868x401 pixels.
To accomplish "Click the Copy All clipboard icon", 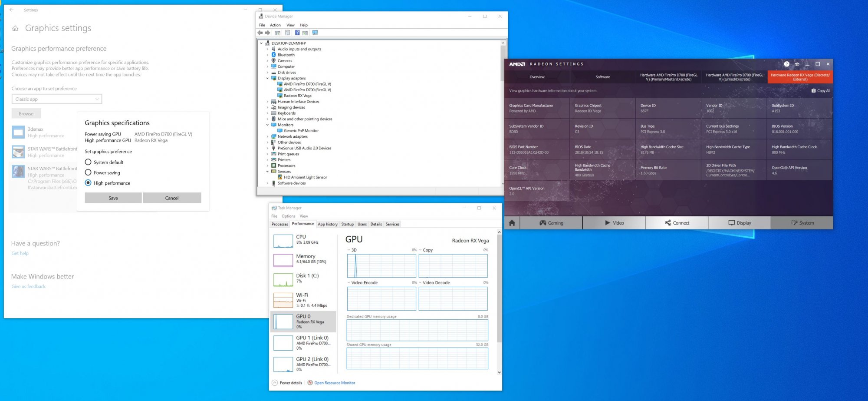I will tap(813, 91).
